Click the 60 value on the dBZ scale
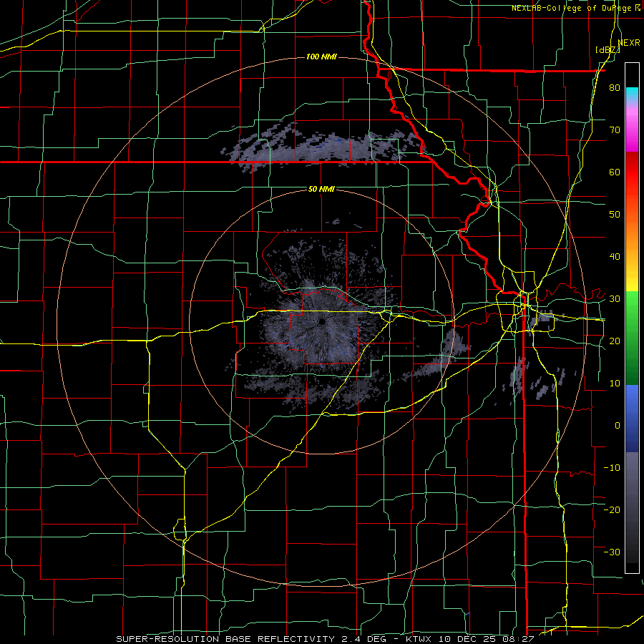The height and width of the screenshot is (644, 644). (615, 172)
